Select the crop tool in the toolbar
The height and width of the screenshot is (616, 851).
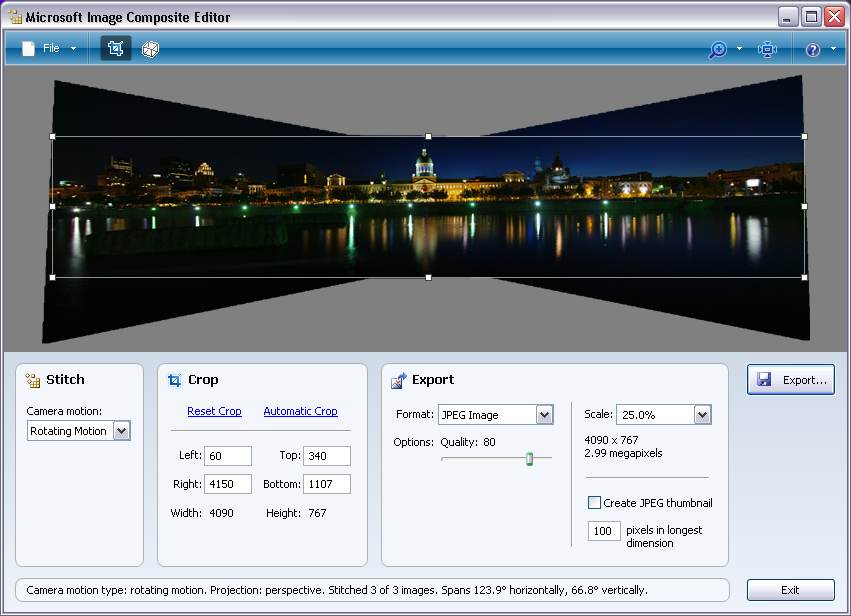point(115,48)
